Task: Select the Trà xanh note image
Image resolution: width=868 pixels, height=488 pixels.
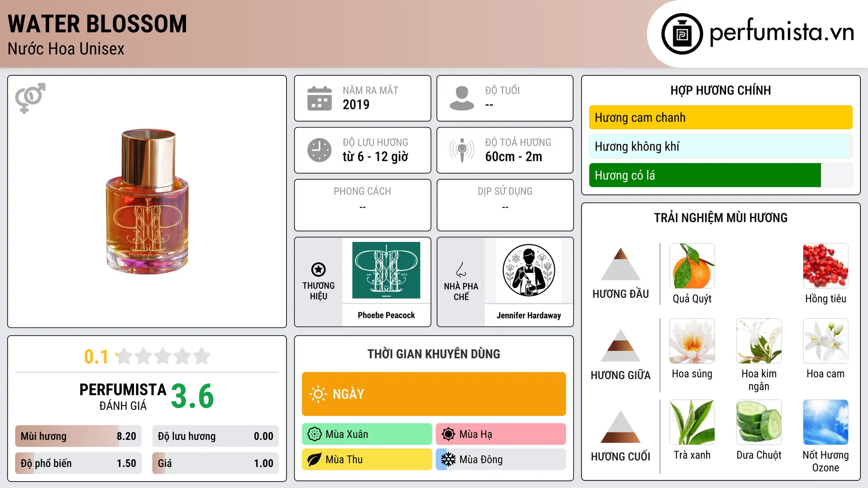Action: coord(692,422)
